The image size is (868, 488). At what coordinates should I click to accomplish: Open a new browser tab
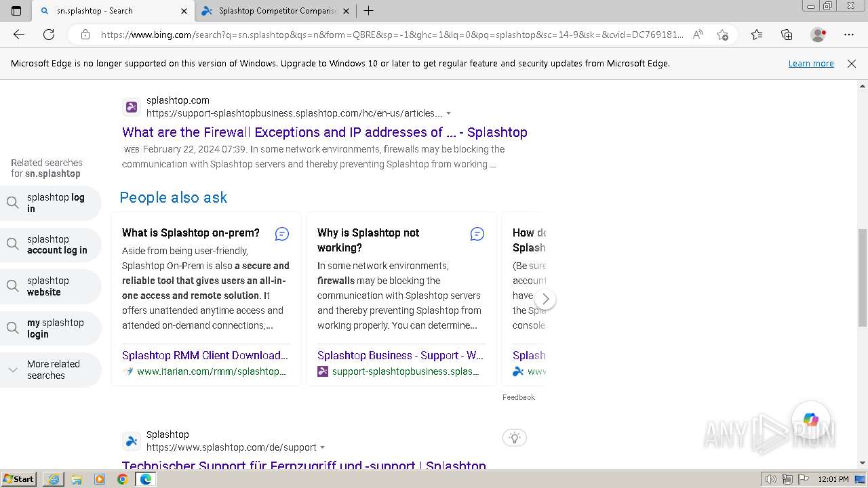[368, 11]
